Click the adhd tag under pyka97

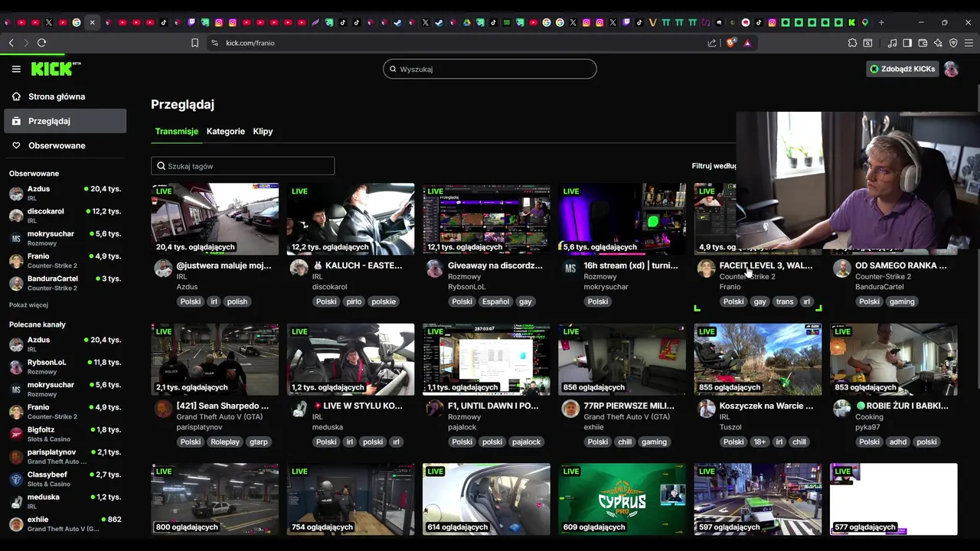pos(899,442)
